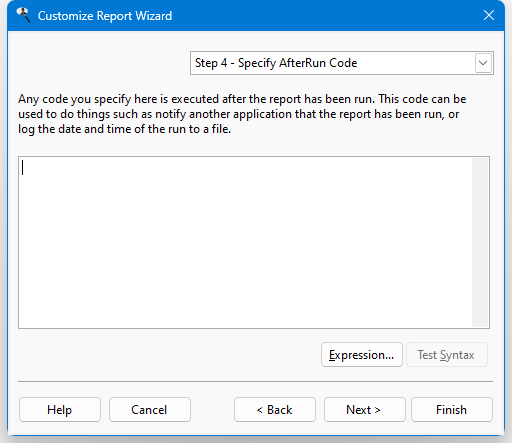This screenshot has height=443, width=512.
Task: Click the separator line above the navigation buttons
Action: click(255, 381)
